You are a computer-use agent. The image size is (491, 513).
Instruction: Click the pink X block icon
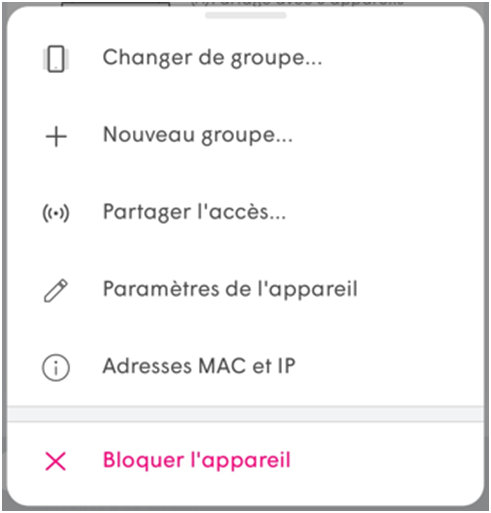coord(56,461)
